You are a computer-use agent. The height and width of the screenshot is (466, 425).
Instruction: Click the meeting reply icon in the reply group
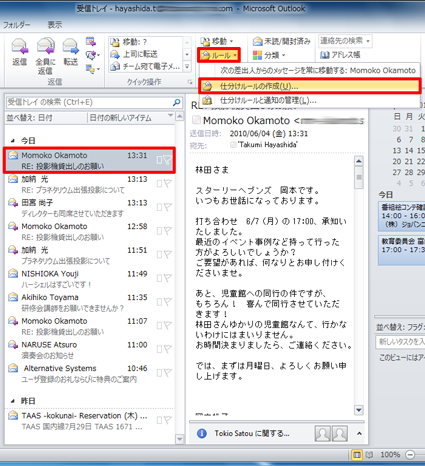[91, 41]
